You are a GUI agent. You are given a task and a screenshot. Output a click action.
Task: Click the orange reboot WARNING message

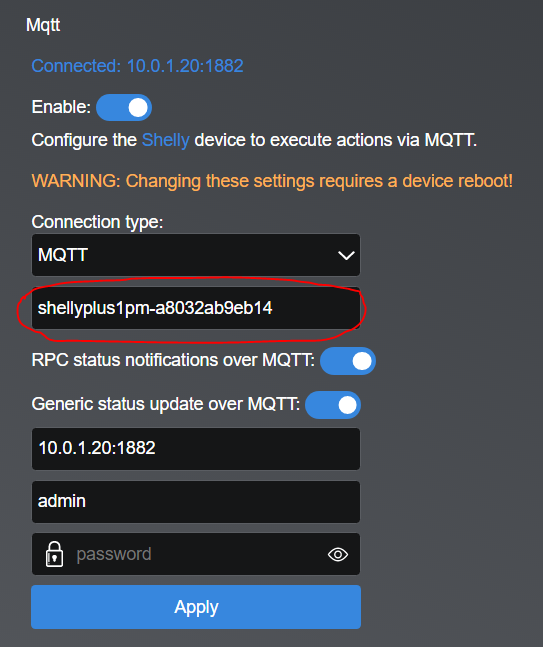coord(272,181)
